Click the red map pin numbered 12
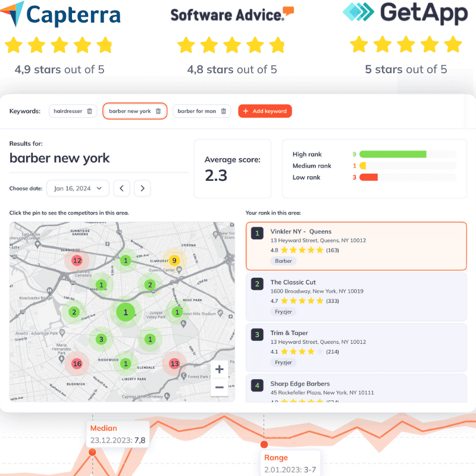Screen dimensions: 476x476 click(x=77, y=261)
